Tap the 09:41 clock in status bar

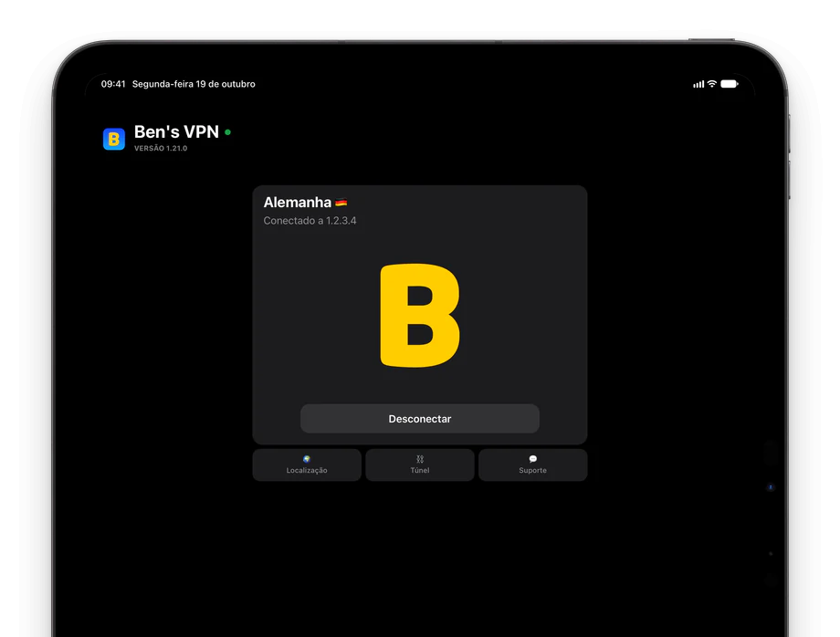[x=113, y=84]
